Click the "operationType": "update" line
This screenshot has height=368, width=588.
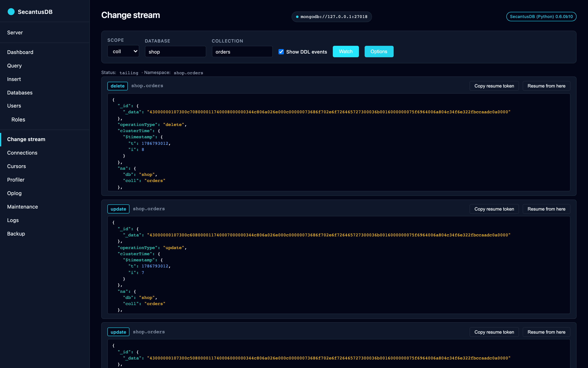tap(152, 248)
